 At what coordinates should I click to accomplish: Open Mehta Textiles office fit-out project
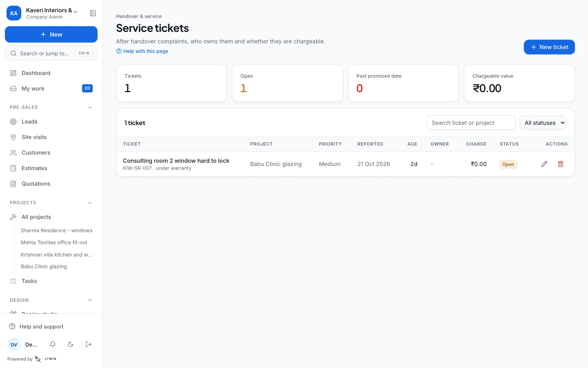54,243
